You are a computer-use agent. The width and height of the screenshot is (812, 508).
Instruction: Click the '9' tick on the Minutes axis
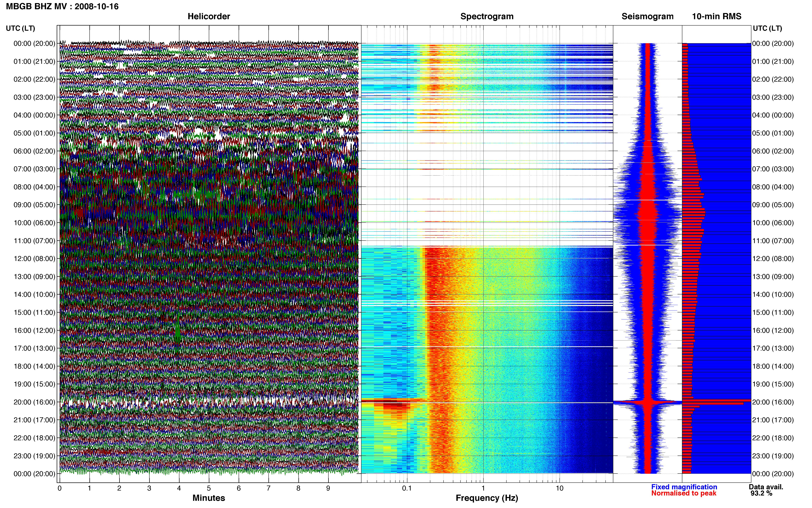(328, 488)
